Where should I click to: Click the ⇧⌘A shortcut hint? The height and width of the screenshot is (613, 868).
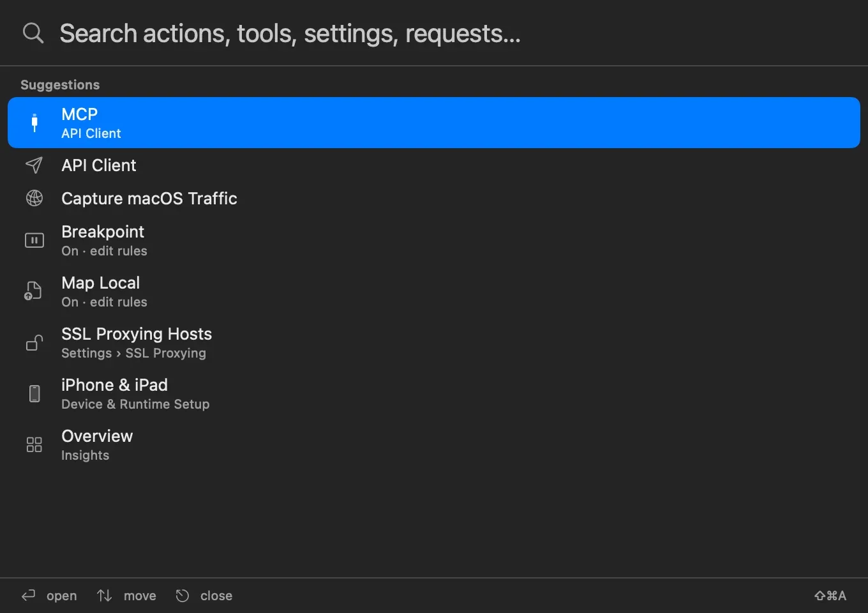830,596
